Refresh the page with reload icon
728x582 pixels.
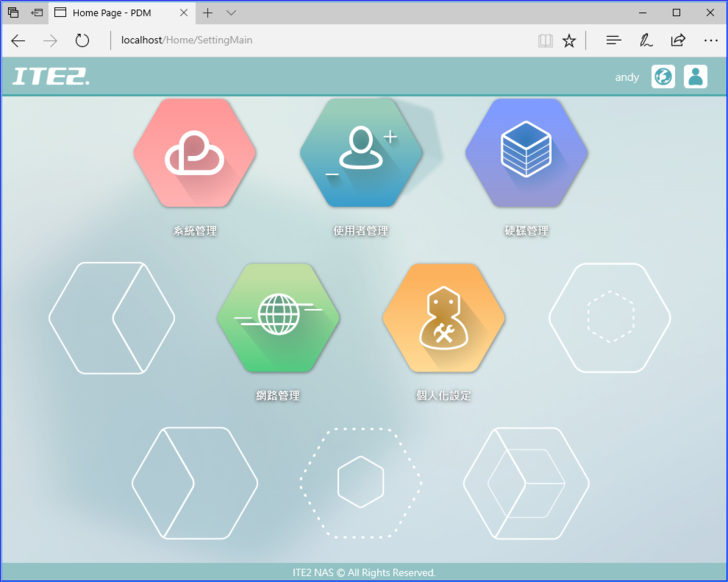[82, 41]
